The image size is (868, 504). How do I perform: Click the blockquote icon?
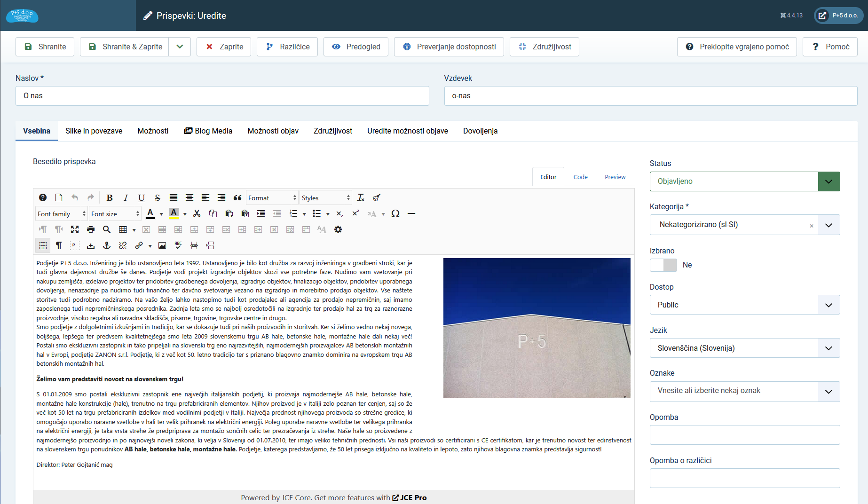[237, 198]
